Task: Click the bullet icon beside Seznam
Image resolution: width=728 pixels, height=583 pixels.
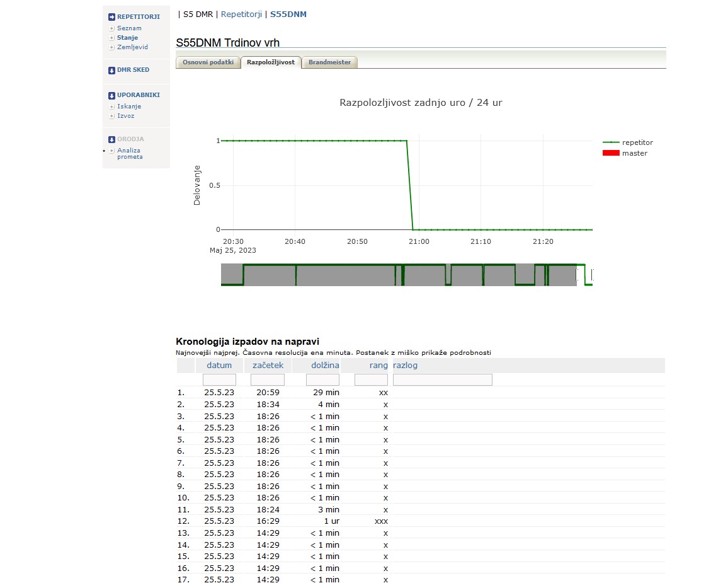Action: pyautogui.click(x=111, y=28)
